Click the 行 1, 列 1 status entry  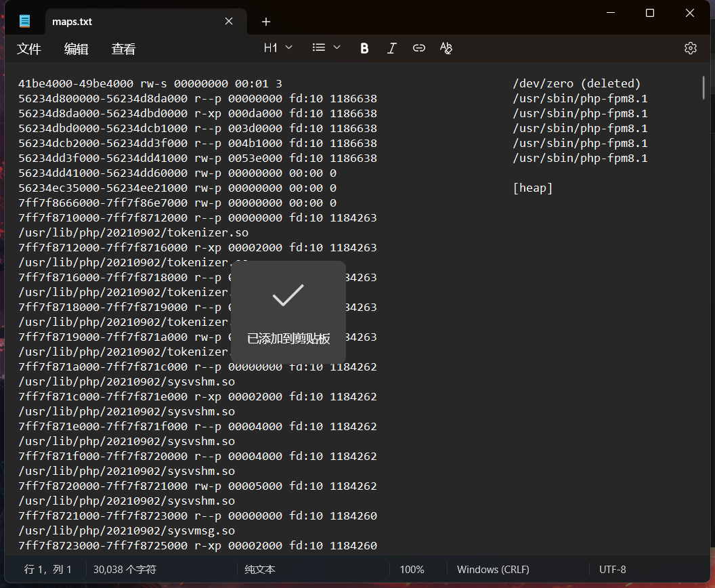pyautogui.click(x=48, y=569)
